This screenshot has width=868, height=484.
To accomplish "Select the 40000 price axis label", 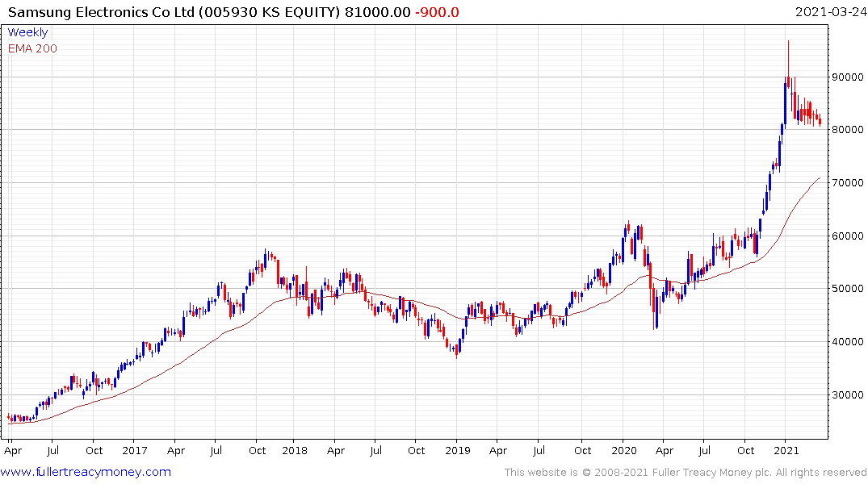I will coord(848,341).
